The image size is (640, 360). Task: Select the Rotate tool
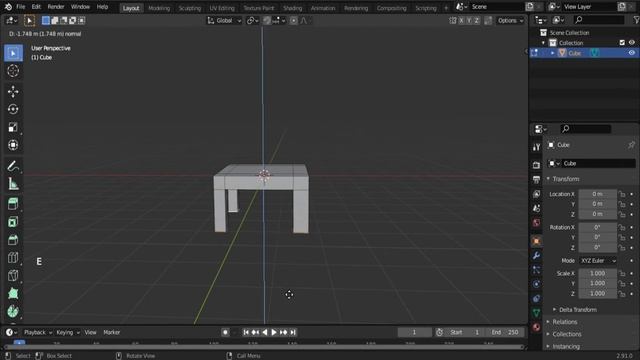tap(13, 109)
